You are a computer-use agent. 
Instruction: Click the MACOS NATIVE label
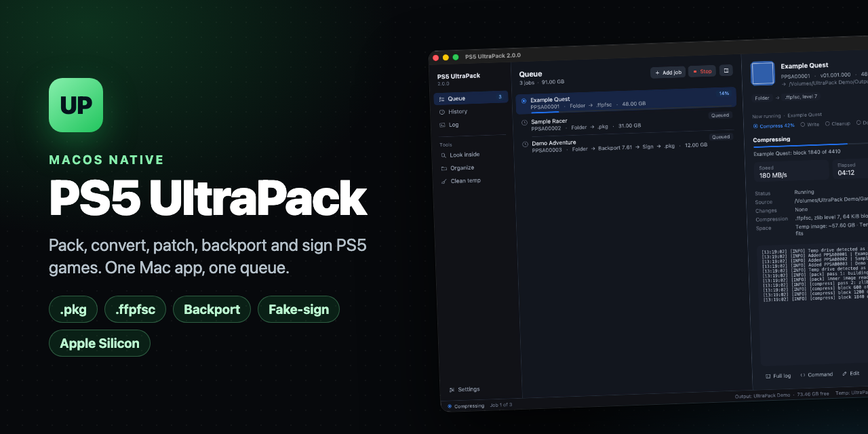(106, 160)
